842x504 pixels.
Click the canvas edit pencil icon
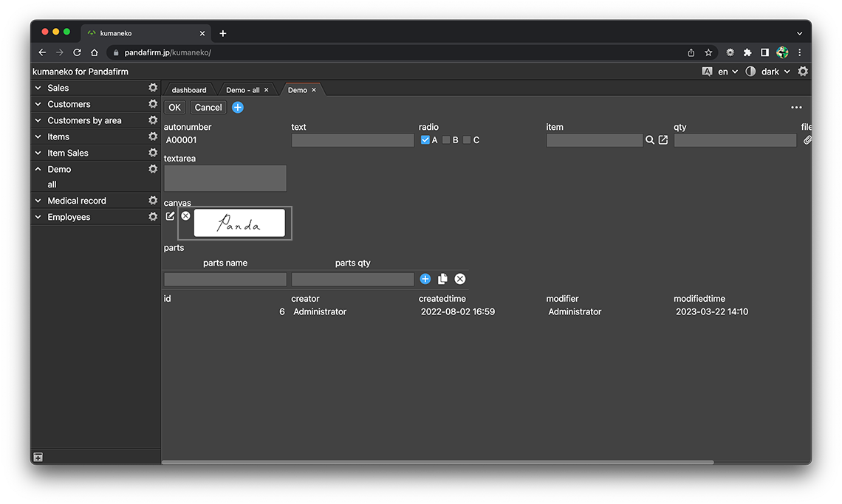(x=171, y=216)
